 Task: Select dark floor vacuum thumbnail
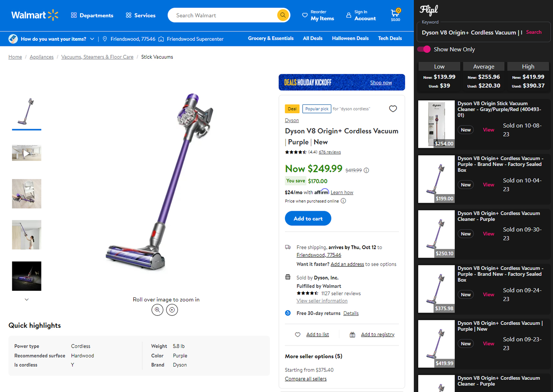(26, 276)
